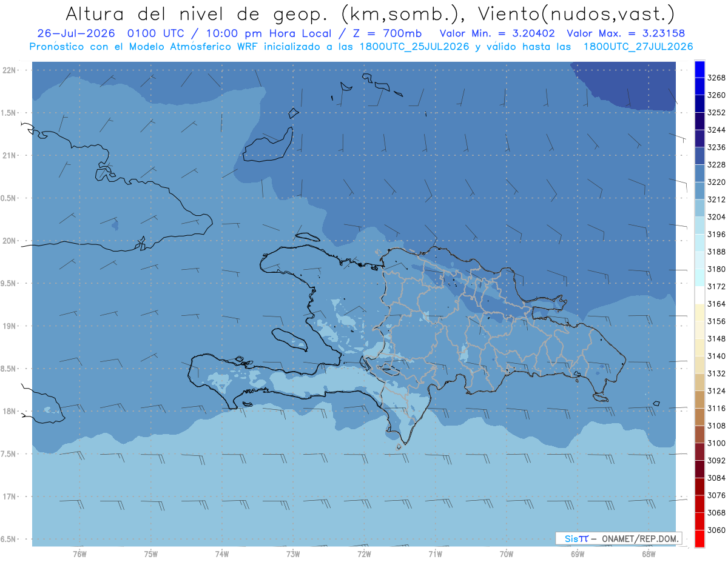Click the longitude label '71W'

[x=435, y=554]
